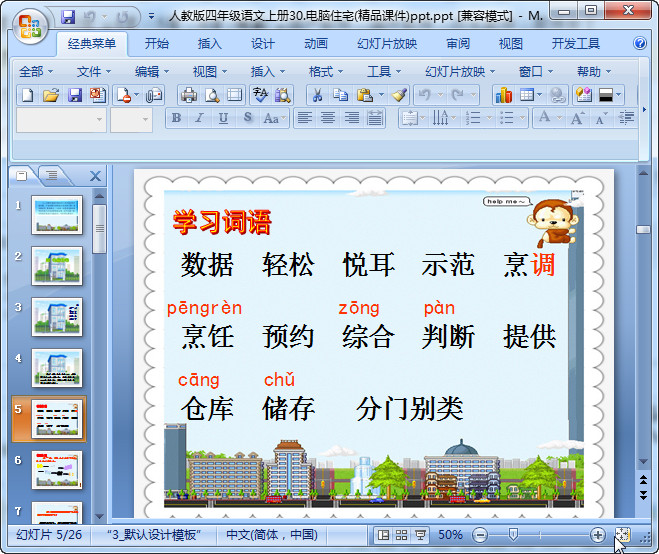Screen dimensions: 659x554
Task: Toggle Italic formatting button
Action: pyautogui.click(x=199, y=118)
